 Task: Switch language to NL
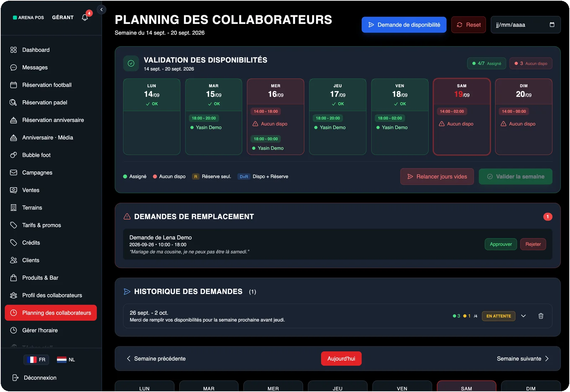(x=66, y=360)
